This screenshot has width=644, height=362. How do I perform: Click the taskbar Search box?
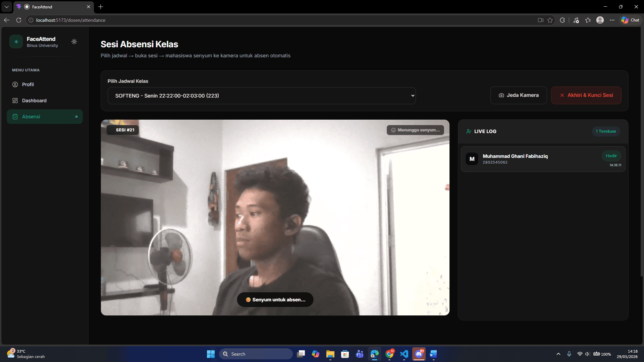coord(256,354)
